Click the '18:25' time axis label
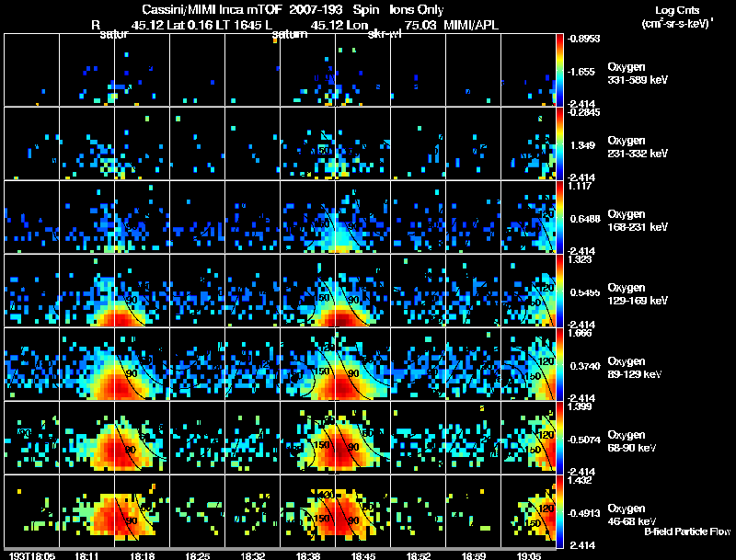This screenshot has height=560, width=736. [x=197, y=556]
